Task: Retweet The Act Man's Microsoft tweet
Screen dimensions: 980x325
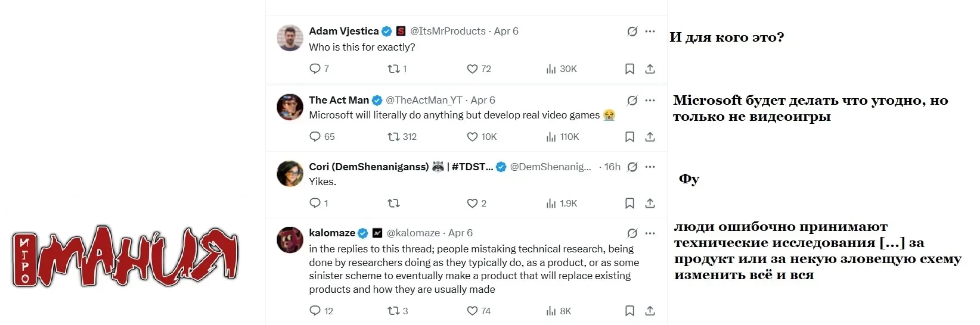Action: (394, 137)
